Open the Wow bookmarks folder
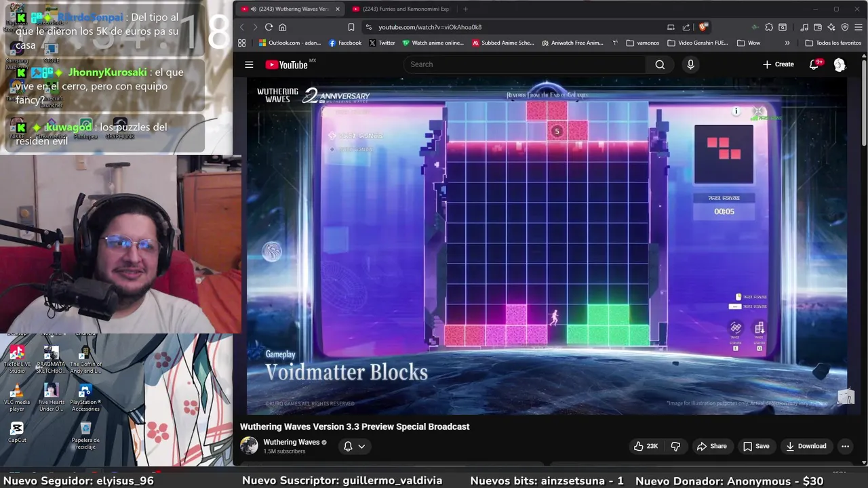The width and height of the screenshot is (868, 488). 748,43
